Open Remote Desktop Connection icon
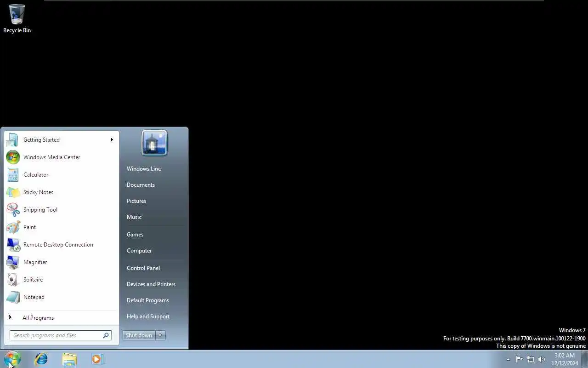Viewport: 588px width, 368px height. point(12,245)
